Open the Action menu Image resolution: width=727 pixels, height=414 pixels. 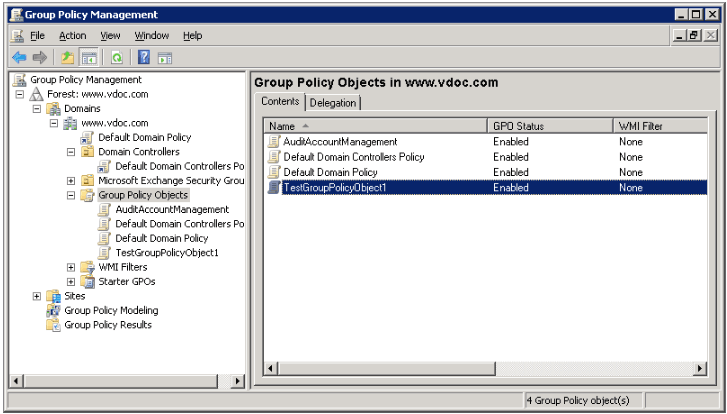72,36
